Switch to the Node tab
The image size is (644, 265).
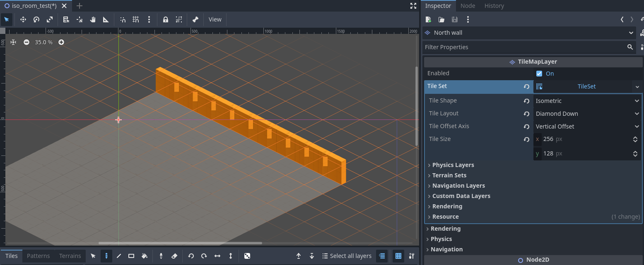click(x=468, y=6)
